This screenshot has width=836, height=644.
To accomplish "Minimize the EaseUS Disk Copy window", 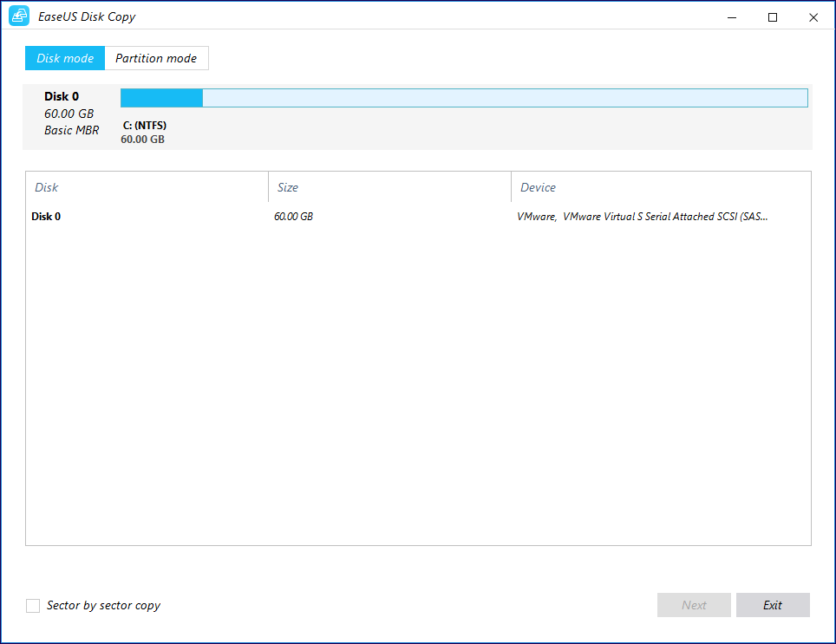I will coord(732,17).
